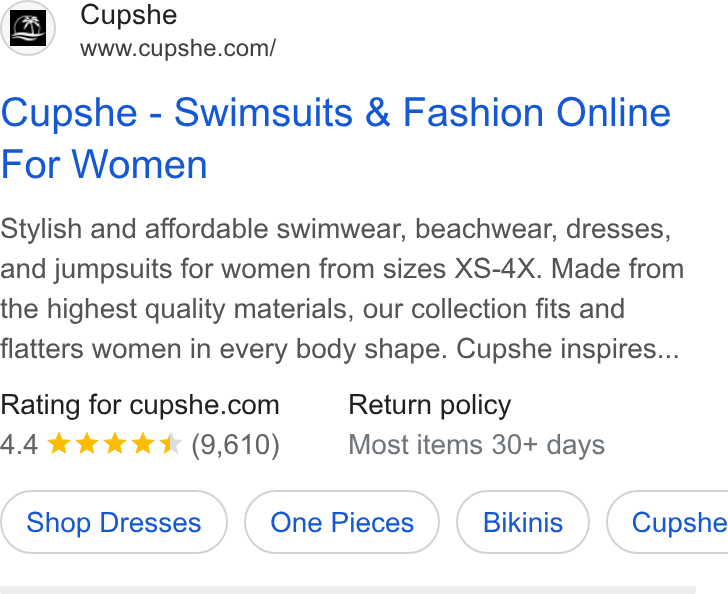The image size is (728, 594).
Task: Click the gray divider bar at the bottom
Action: [348, 590]
